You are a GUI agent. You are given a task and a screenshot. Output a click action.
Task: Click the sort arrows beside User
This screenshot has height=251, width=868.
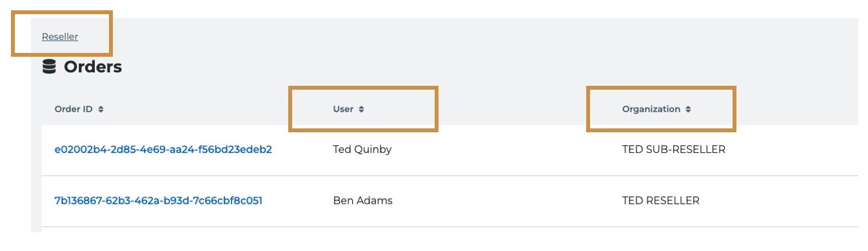coord(361,110)
